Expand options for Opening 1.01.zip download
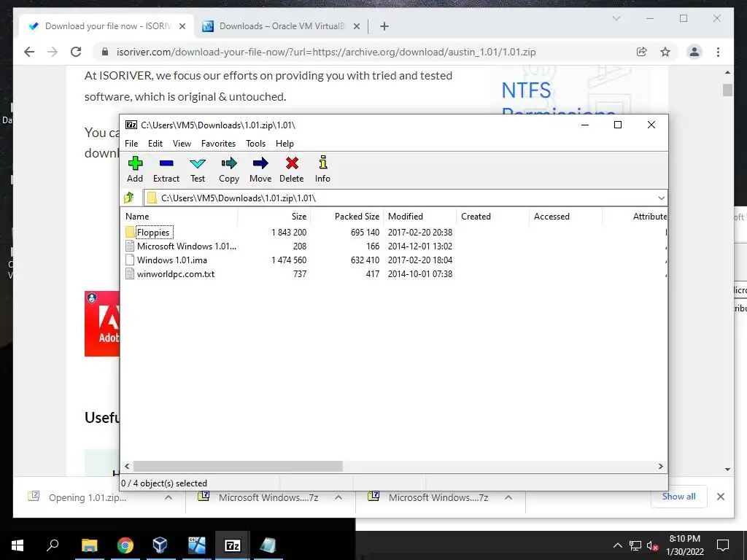 pos(169,497)
